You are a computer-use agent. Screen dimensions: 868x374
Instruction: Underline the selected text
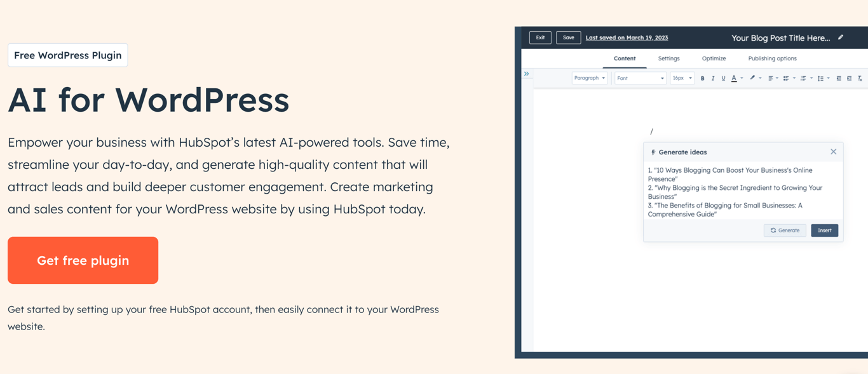pos(723,77)
